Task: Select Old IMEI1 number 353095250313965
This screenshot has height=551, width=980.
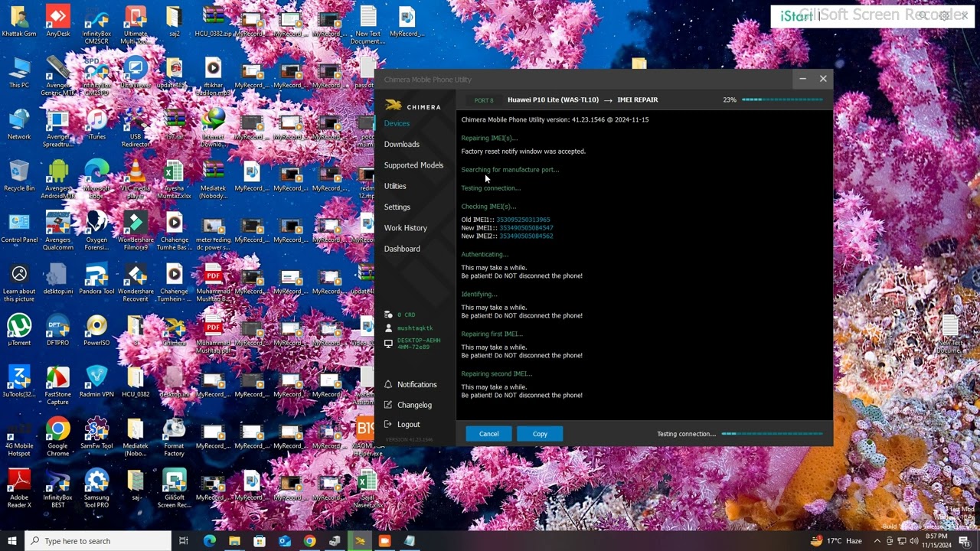Action: coord(523,220)
